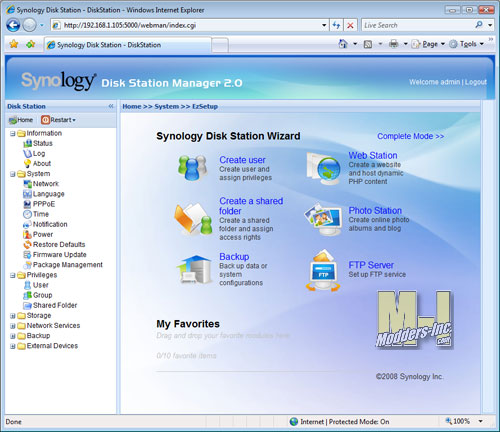Image resolution: width=500 pixels, height=432 pixels.
Task: Collapse the Information tree node
Action: coord(13,134)
